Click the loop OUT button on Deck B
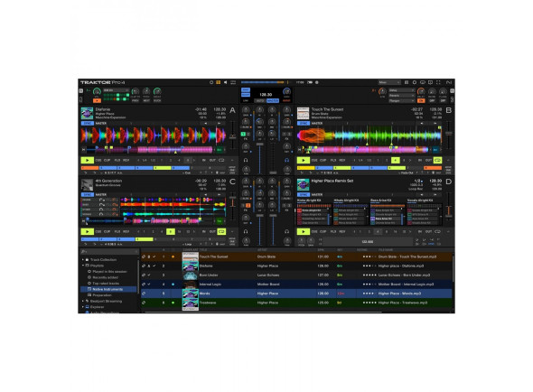 tap(428, 160)
